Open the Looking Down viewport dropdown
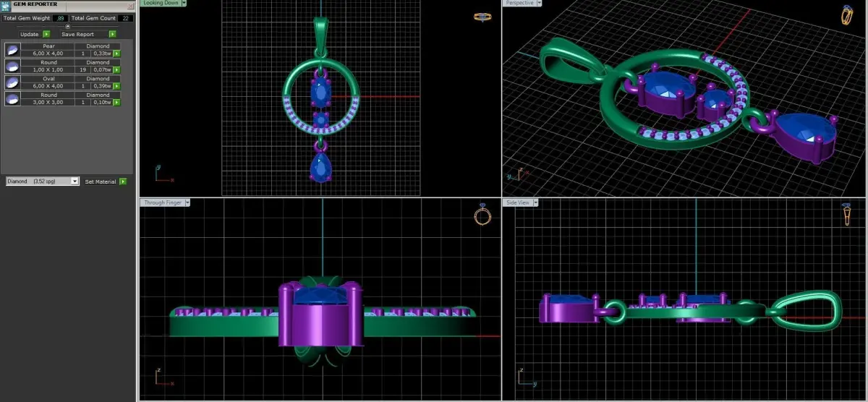The height and width of the screenshot is (402, 868). click(184, 3)
